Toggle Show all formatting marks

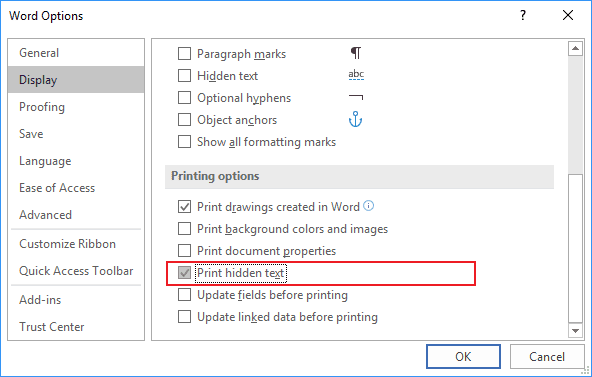click(x=184, y=142)
